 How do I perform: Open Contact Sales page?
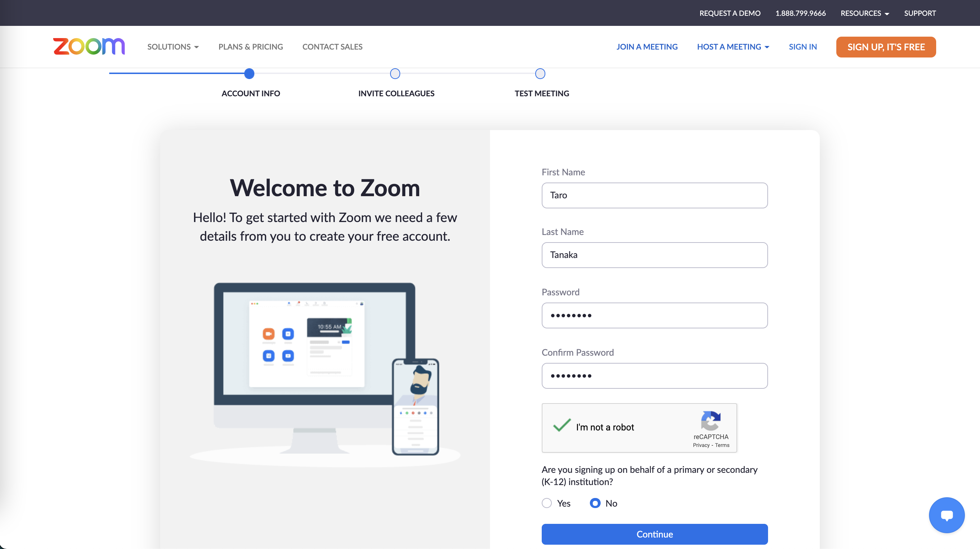click(332, 47)
